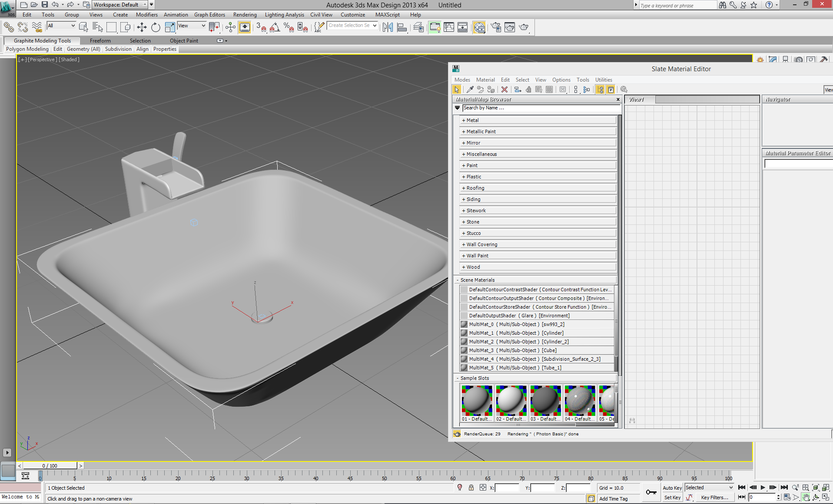
Task: Activate the Select and Rotate tool
Action: tap(156, 27)
